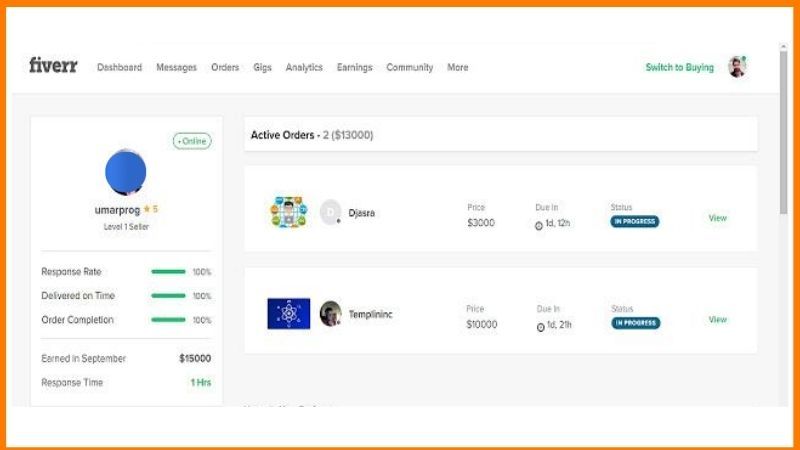Click the umarprog username
This screenshot has width=800, height=450.
(117, 210)
